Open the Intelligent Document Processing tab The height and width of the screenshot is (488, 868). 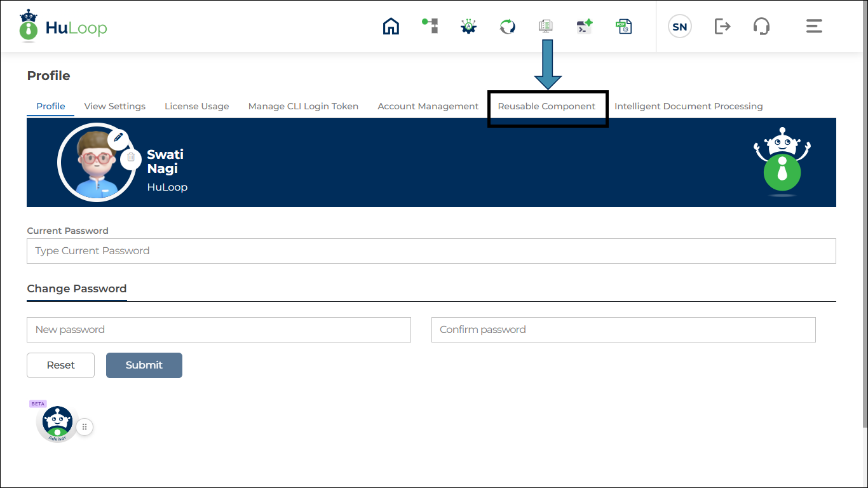click(688, 106)
